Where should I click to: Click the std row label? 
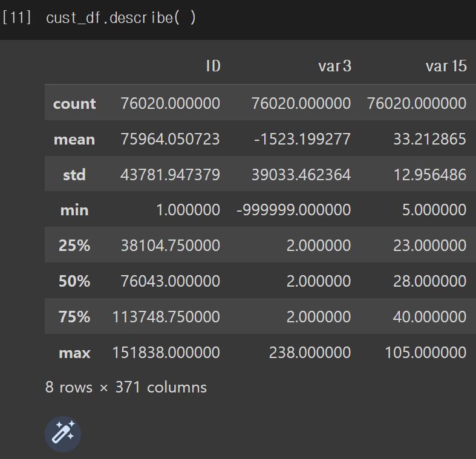click(74, 175)
